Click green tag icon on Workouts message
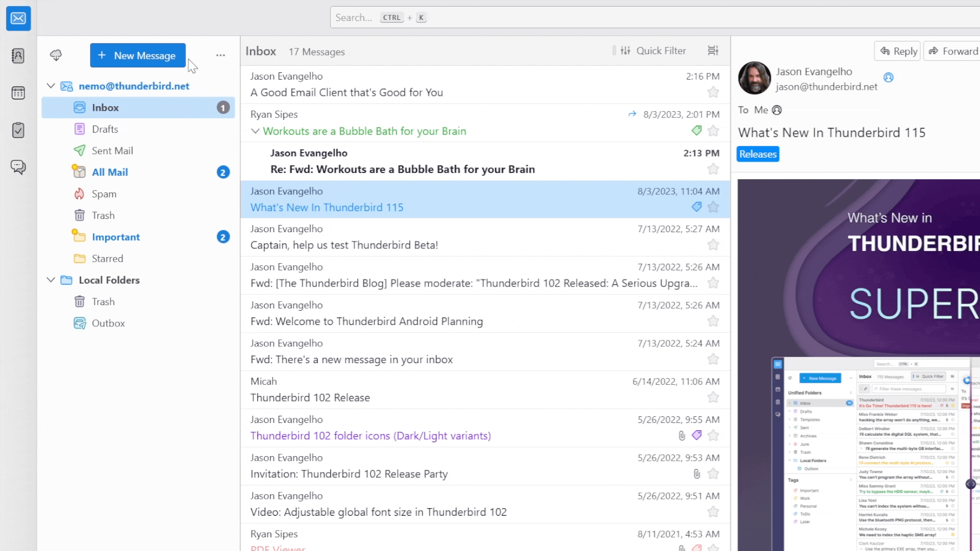This screenshot has height=551, width=980. (697, 131)
